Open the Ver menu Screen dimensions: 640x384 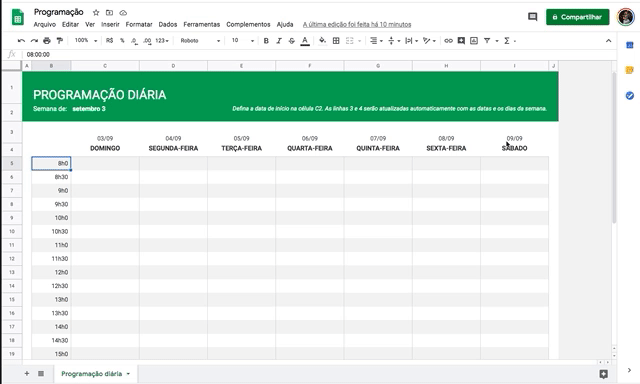point(90,24)
